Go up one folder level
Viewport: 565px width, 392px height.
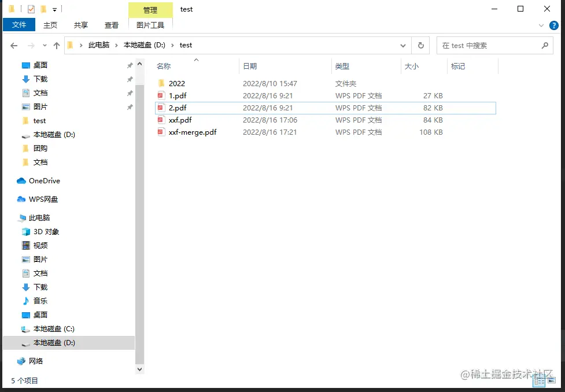57,46
